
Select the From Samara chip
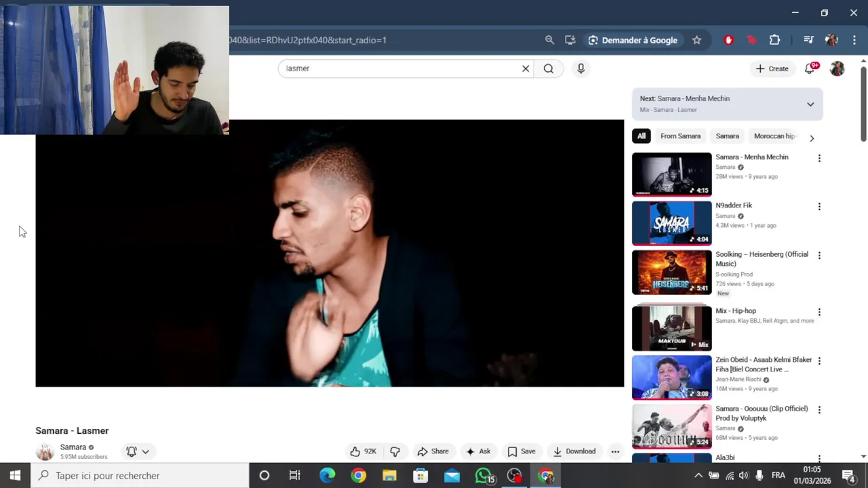coord(680,136)
